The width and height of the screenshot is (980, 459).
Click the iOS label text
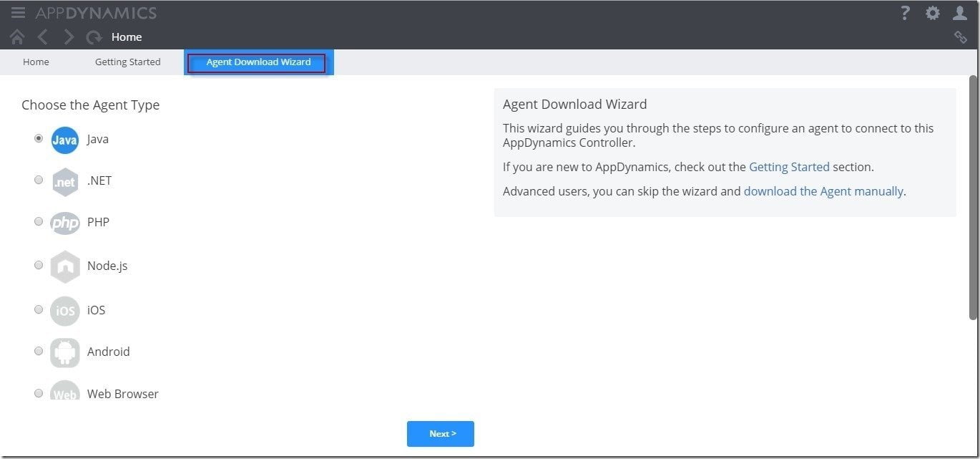point(96,310)
